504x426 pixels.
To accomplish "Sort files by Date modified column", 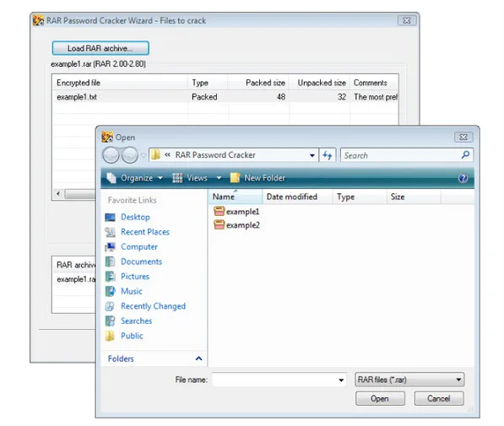I will click(298, 197).
